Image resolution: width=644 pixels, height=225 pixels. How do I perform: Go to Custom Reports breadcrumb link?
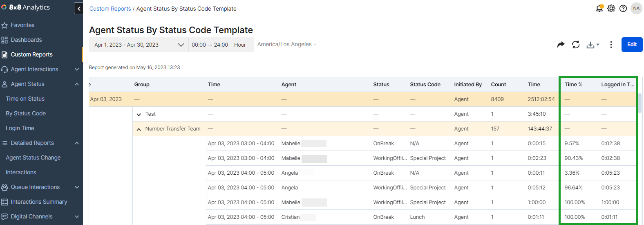(x=110, y=9)
